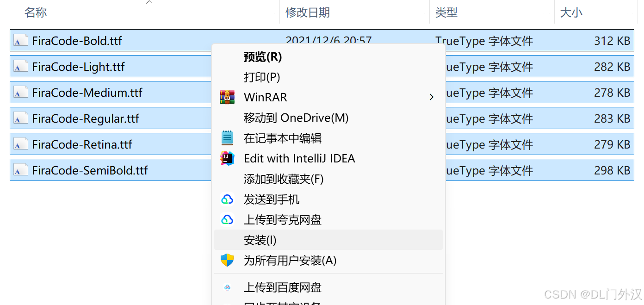The image size is (644, 305).
Task: Click the UAC shield icon beside 为所有用户安装
Action: pyautogui.click(x=227, y=260)
